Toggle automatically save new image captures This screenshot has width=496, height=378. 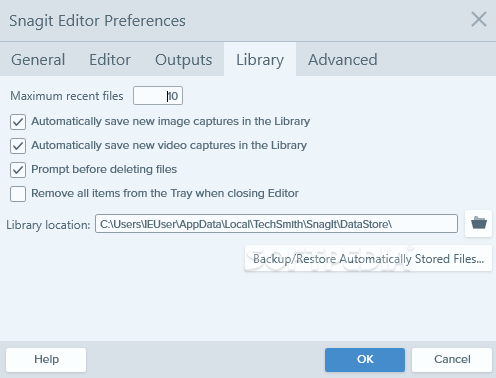(18, 122)
